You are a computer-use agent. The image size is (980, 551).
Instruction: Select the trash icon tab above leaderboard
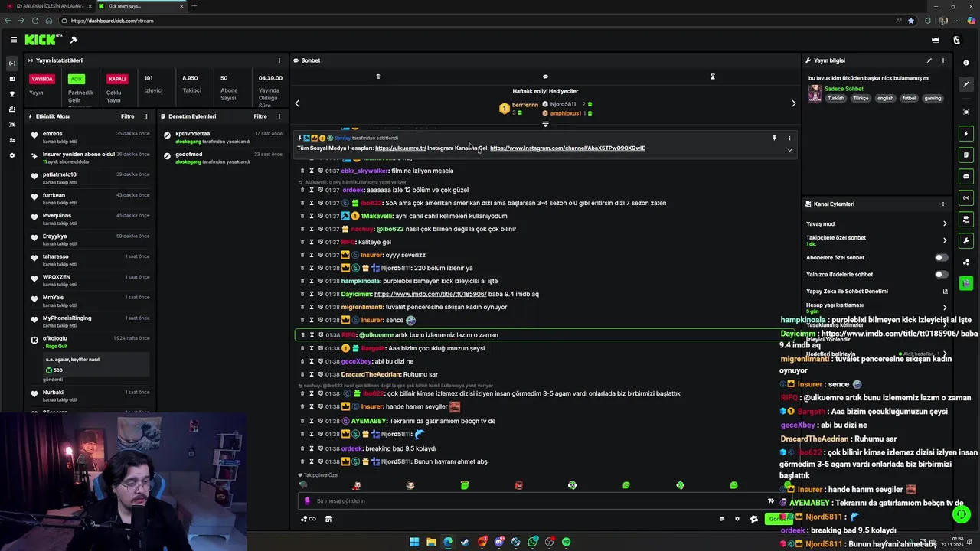[x=377, y=77]
